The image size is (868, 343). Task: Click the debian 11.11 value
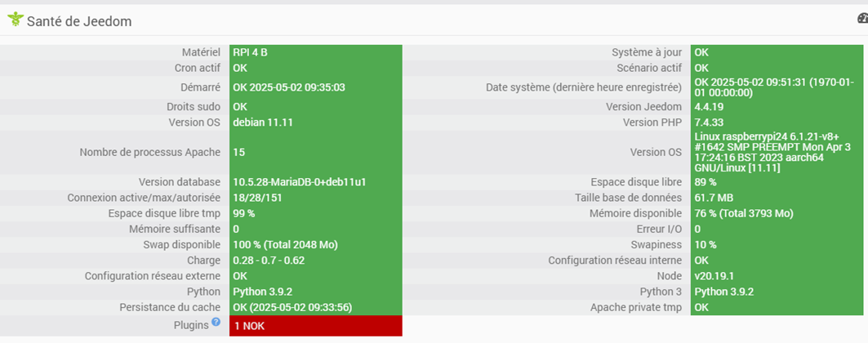[x=263, y=122]
